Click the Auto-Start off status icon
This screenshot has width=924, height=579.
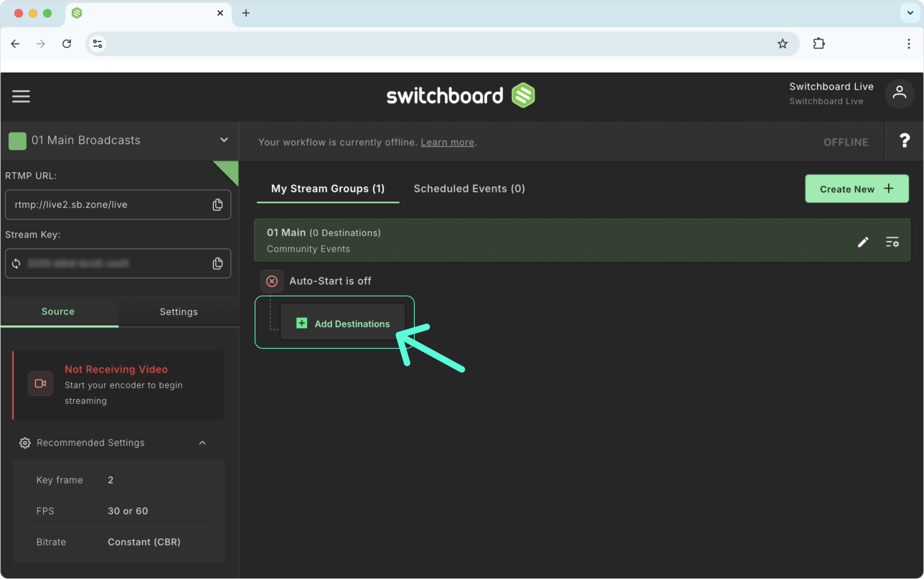pos(272,281)
